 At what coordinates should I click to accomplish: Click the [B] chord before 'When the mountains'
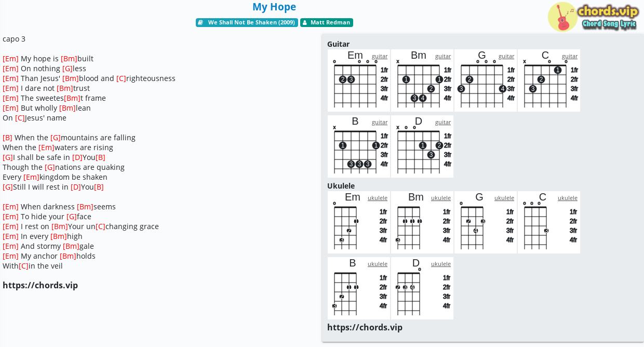pos(7,138)
